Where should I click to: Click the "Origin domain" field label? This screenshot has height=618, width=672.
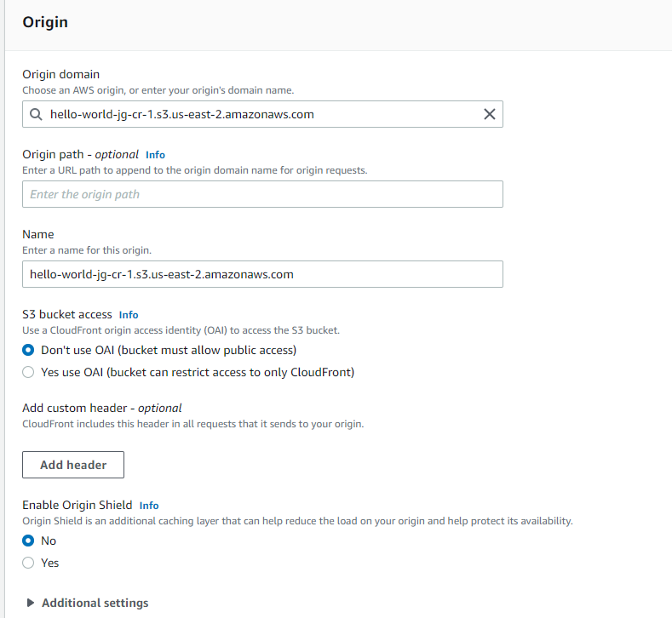(x=60, y=75)
